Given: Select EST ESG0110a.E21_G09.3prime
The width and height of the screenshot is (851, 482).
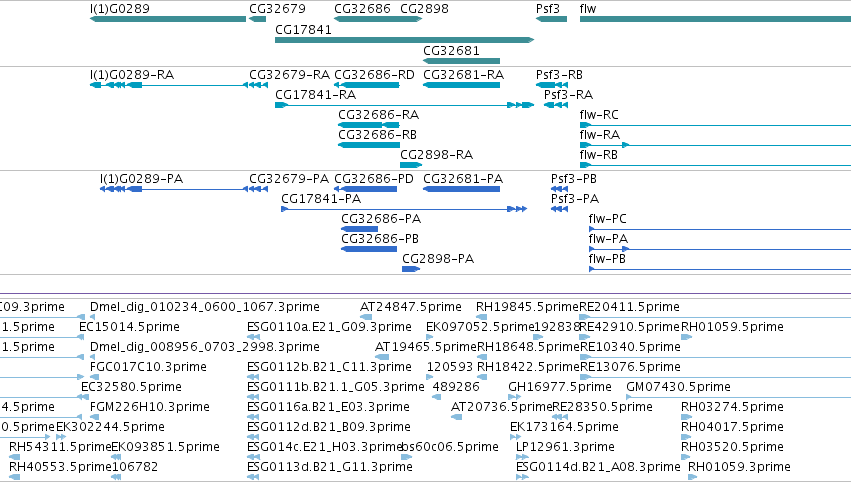Looking at the screenshot, I should (x=329, y=327).
